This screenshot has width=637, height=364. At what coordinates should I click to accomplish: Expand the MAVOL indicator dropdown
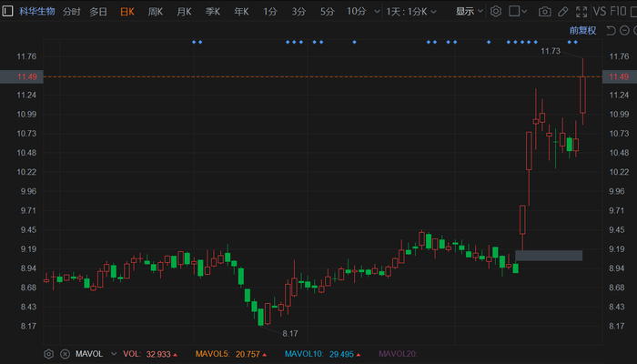click(x=114, y=354)
